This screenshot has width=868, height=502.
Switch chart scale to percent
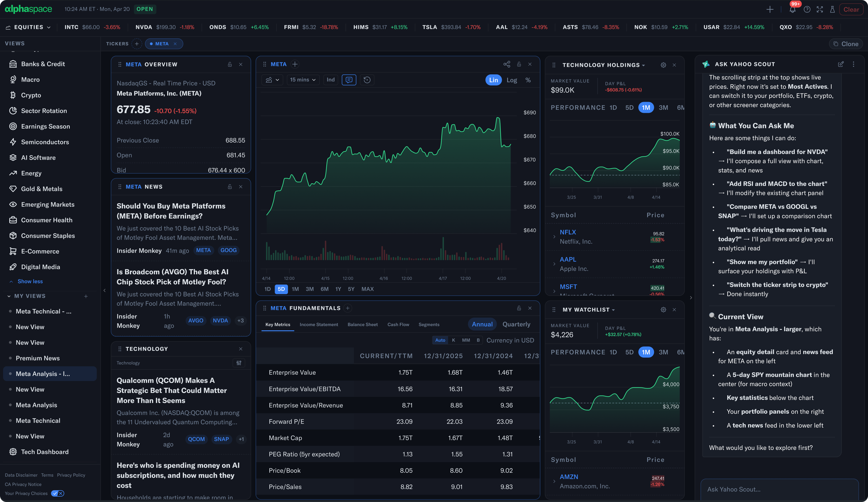click(528, 80)
